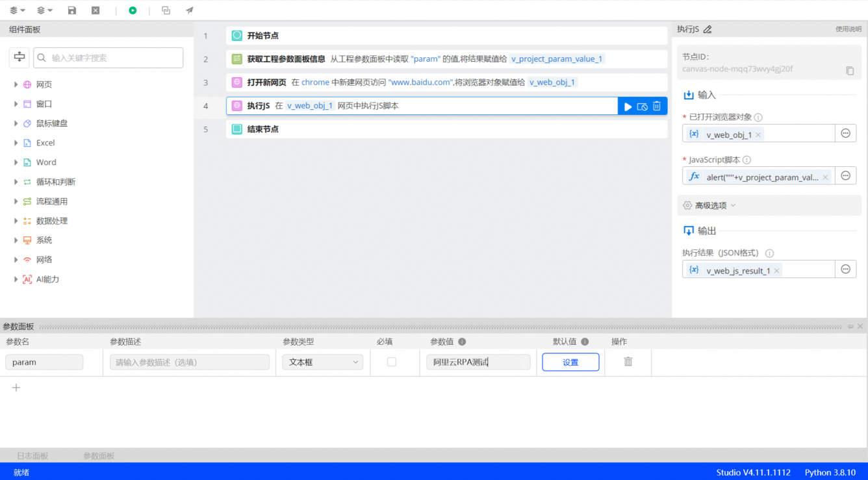Viewport: 868px width, 480px height.
Task: Toggle the 必填 checkbox for param
Action: click(391, 362)
